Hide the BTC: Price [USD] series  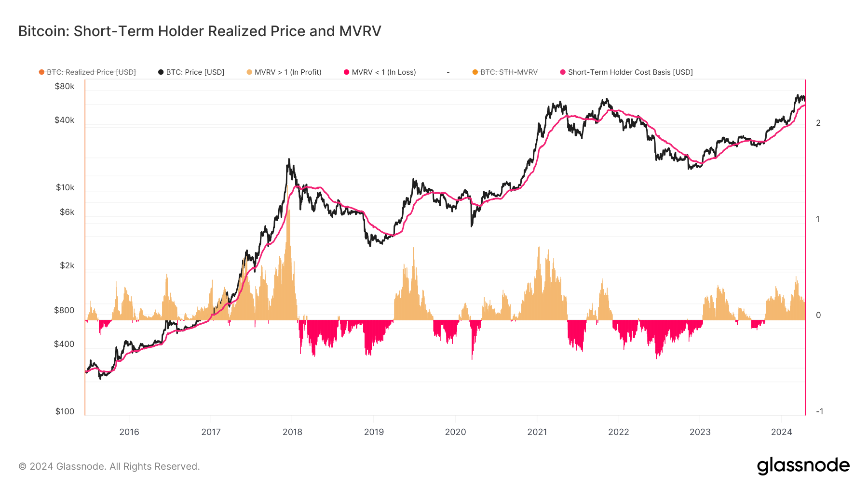(x=195, y=72)
